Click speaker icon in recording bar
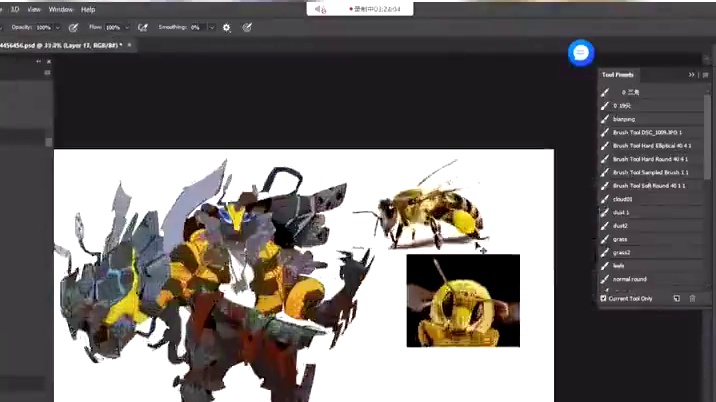Image resolution: width=716 pixels, height=402 pixels. (320, 9)
